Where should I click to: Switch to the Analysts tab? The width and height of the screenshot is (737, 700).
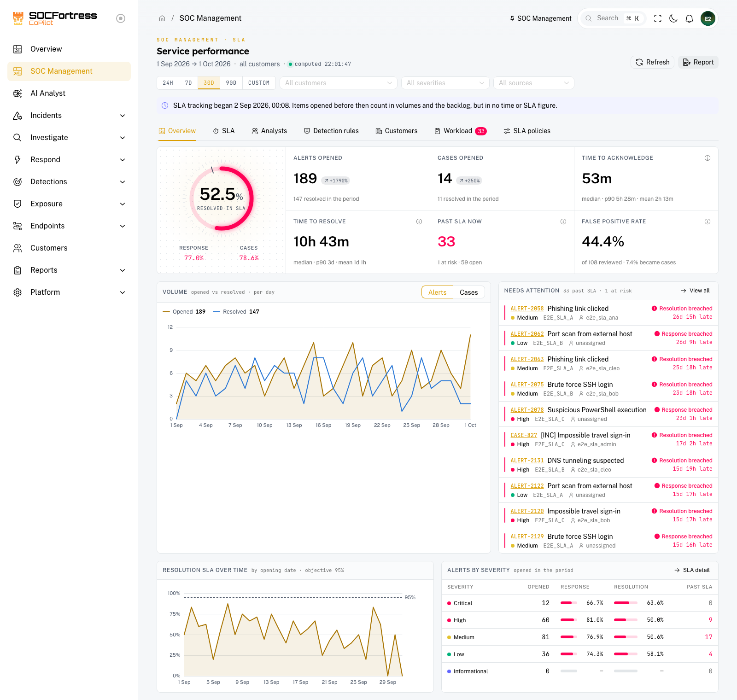pyautogui.click(x=269, y=131)
